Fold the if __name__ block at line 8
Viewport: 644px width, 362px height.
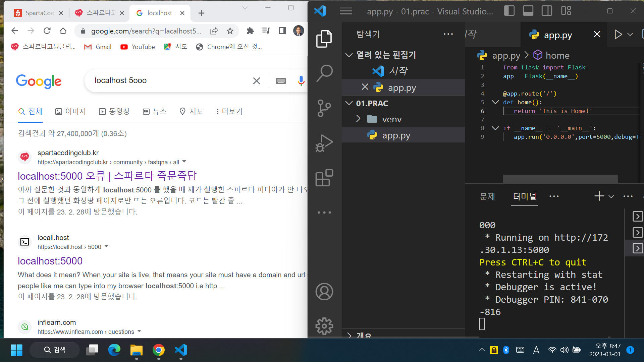[495, 128]
